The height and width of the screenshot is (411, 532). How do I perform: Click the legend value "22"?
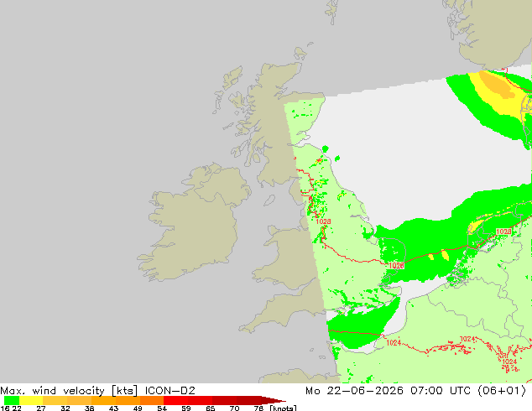point(17,408)
